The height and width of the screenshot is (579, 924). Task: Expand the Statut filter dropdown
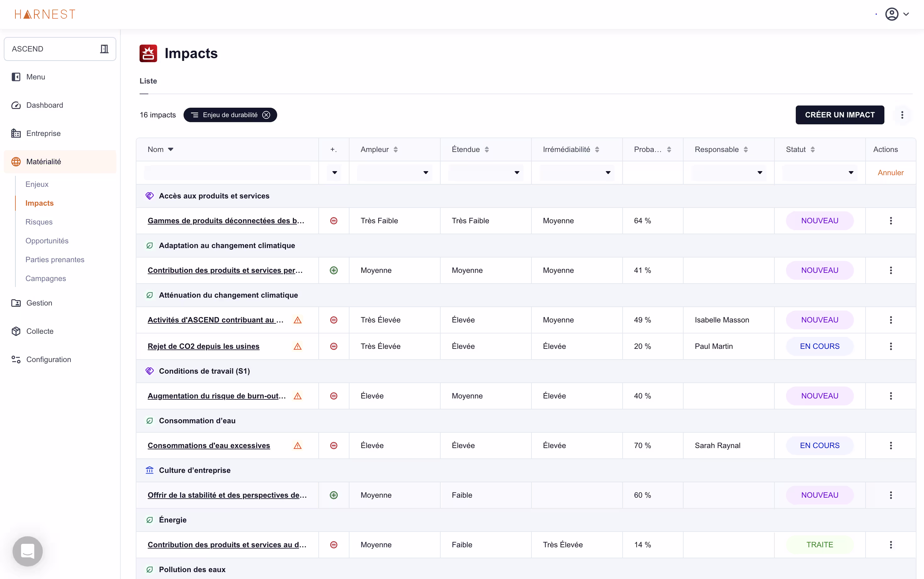pos(819,173)
